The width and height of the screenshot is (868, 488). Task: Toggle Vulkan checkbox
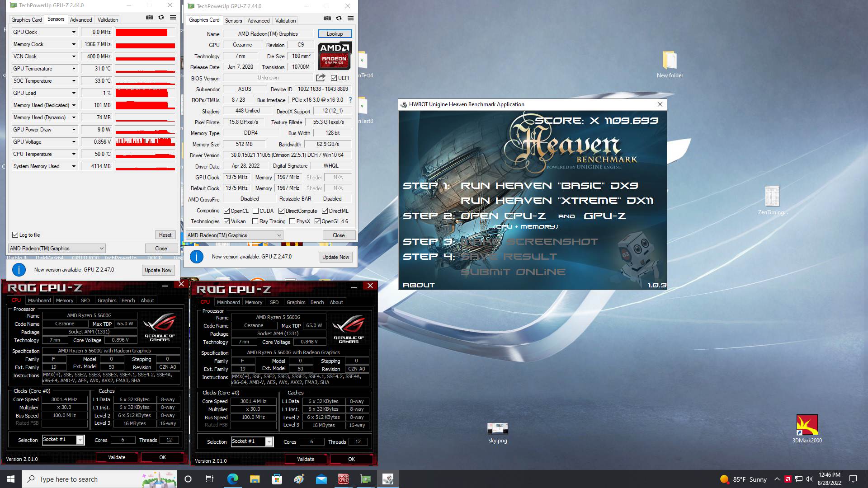pos(226,221)
